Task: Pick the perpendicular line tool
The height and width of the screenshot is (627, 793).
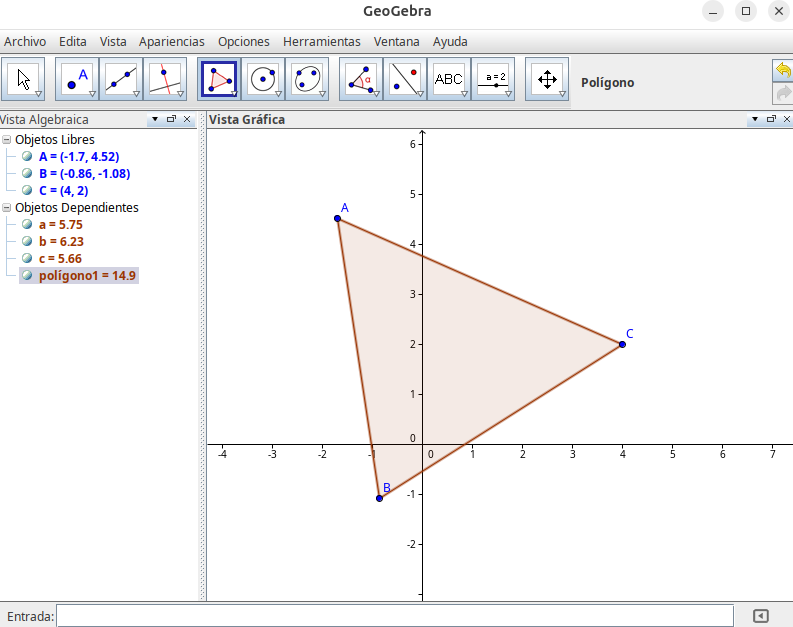Action: [x=164, y=79]
